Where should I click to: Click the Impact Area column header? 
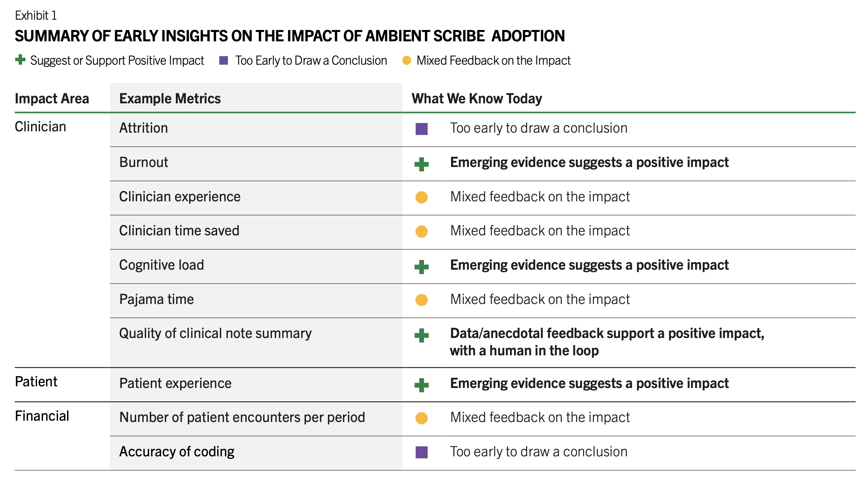point(52,99)
